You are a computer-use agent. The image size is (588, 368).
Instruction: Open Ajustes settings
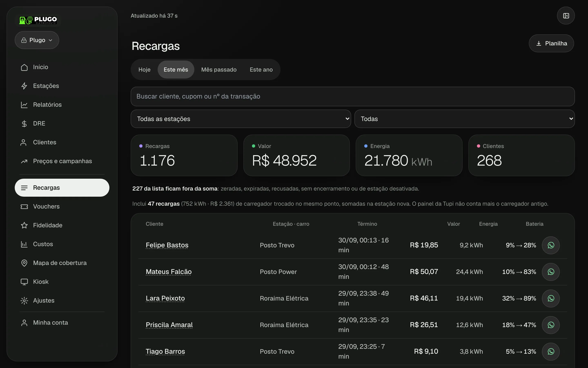pyautogui.click(x=62, y=301)
